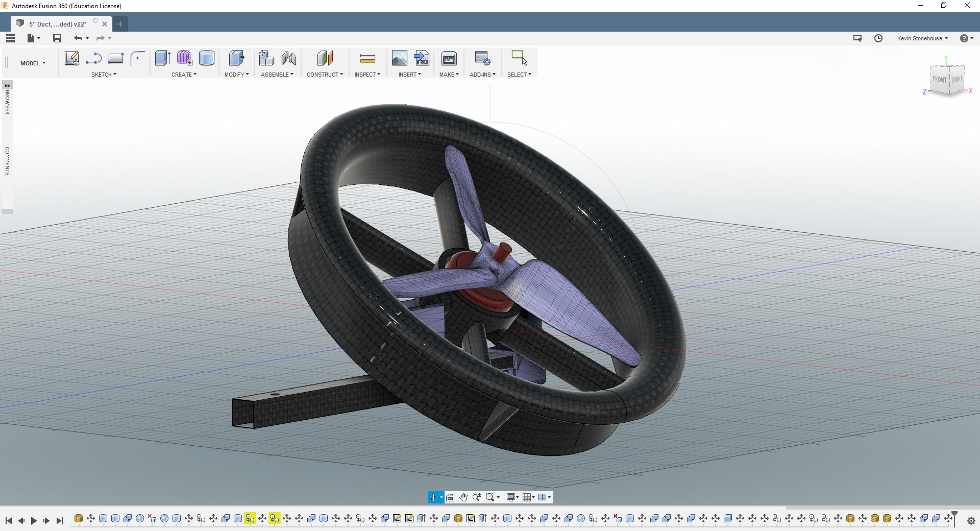The image size is (980, 531).
Task: Expand the ASSEMBLE menu
Action: 277,75
